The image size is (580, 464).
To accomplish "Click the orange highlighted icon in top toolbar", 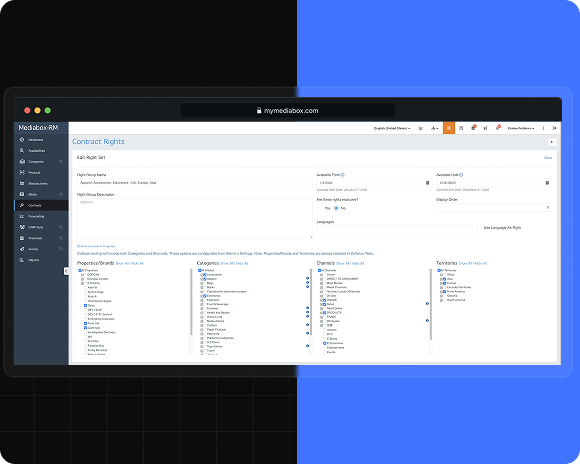I will (x=449, y=128).
